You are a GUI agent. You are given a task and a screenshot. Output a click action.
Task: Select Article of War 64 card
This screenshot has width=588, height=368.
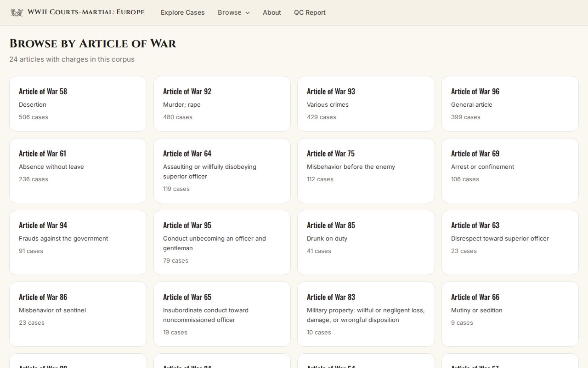222,171
